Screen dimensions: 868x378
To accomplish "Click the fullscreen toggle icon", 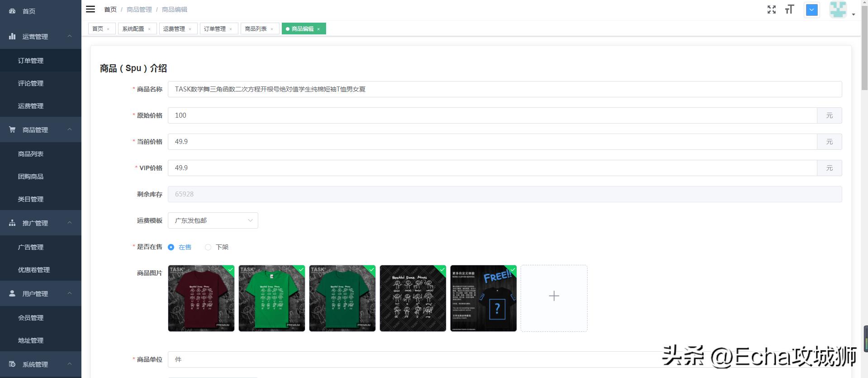I will click(772, 10).
